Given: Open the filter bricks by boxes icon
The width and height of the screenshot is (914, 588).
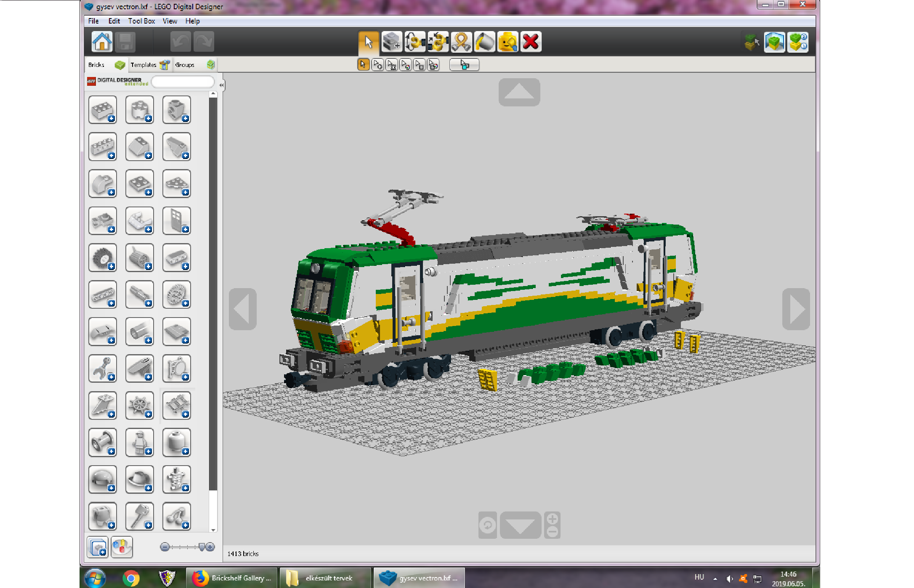Looking at the screenshot, I should click(x=98, y=547).
